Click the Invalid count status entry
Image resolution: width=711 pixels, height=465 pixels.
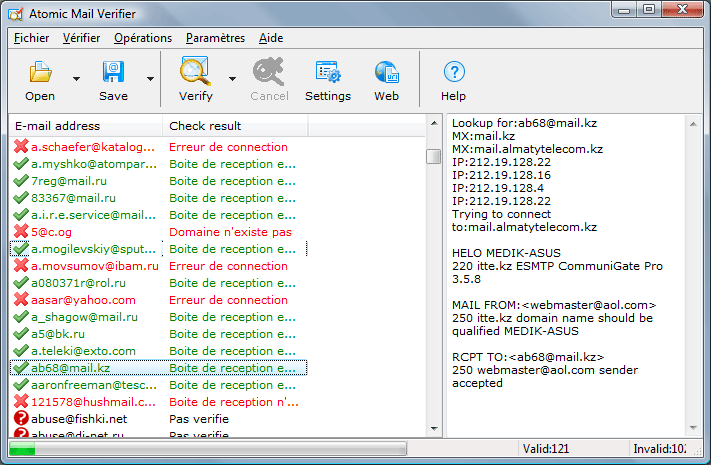point(660,449)
